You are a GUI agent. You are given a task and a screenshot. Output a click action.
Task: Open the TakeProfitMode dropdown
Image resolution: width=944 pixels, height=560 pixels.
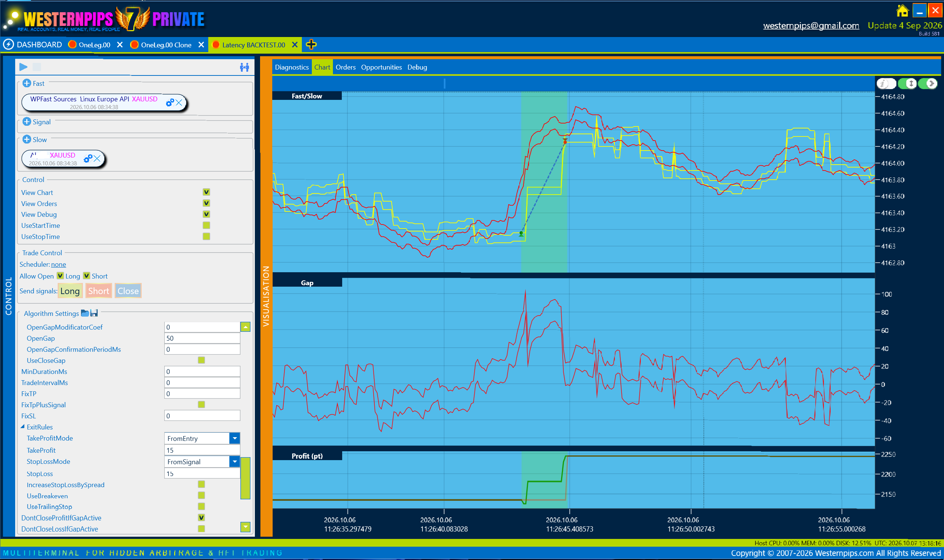235,438
